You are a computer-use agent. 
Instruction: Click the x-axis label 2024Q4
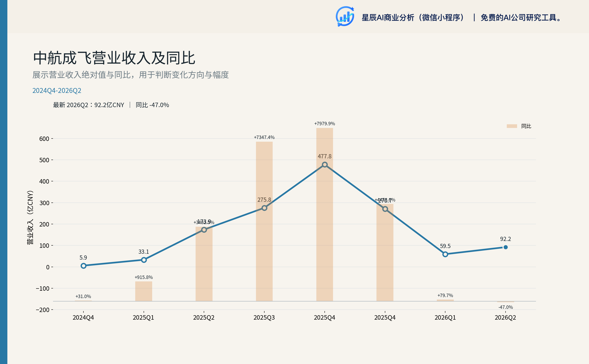point(83,317)
